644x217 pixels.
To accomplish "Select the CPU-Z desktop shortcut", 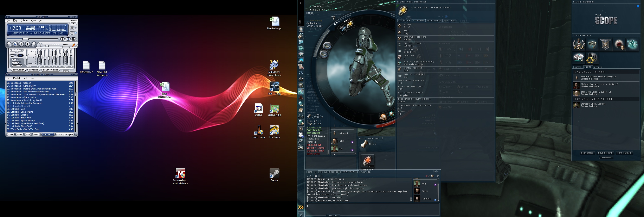I will 259,110.
